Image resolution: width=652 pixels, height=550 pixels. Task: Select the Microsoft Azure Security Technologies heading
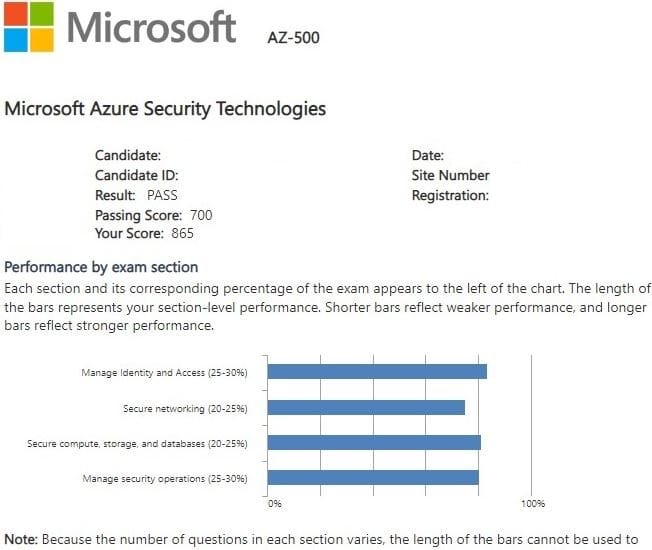[x=165, y=108]
